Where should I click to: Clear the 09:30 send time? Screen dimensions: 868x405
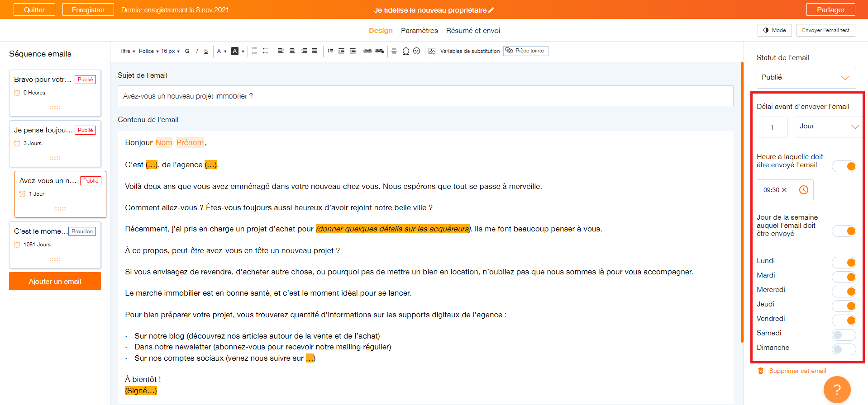(784, 190)
